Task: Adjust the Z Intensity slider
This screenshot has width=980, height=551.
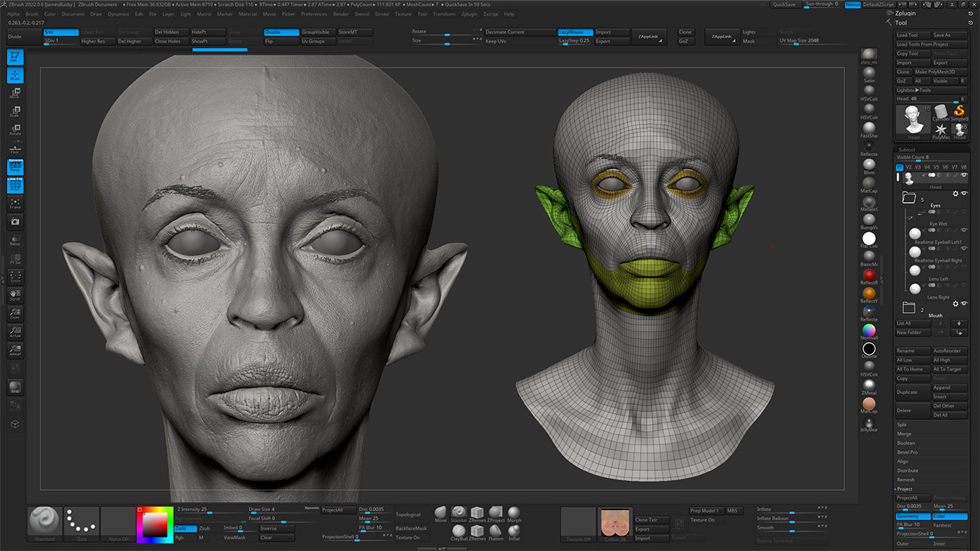Action: point(211,510)
